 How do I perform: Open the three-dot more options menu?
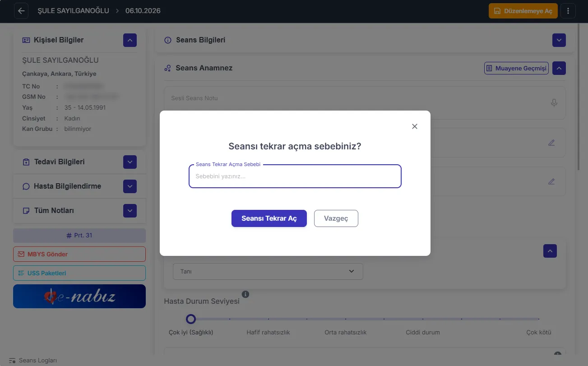568,11
